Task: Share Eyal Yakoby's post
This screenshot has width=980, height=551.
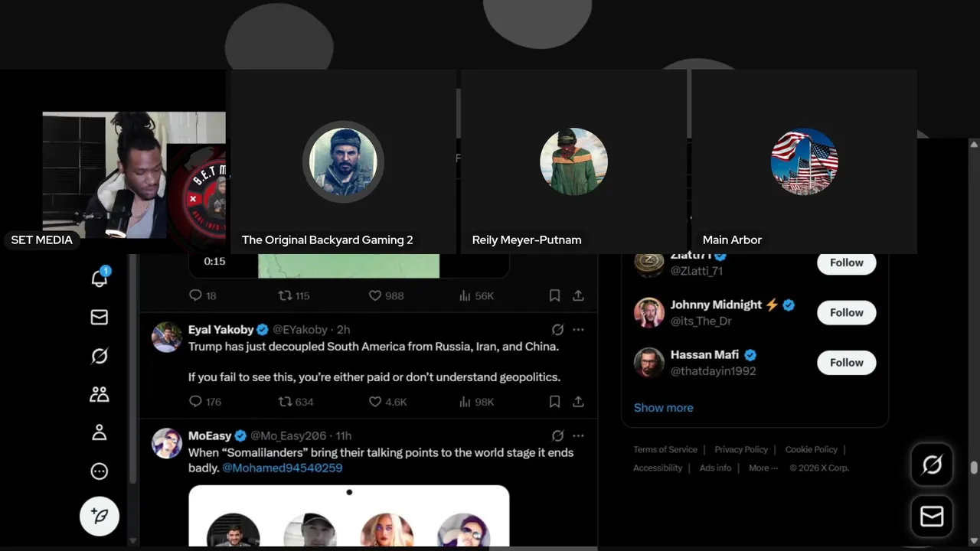Action: coord(578,401)
